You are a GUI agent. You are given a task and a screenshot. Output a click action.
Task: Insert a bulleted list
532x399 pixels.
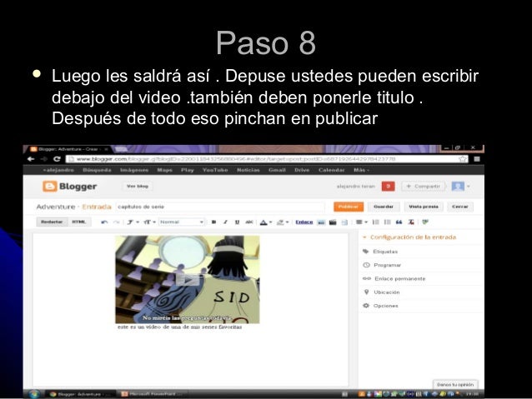(x=387, y=222)
